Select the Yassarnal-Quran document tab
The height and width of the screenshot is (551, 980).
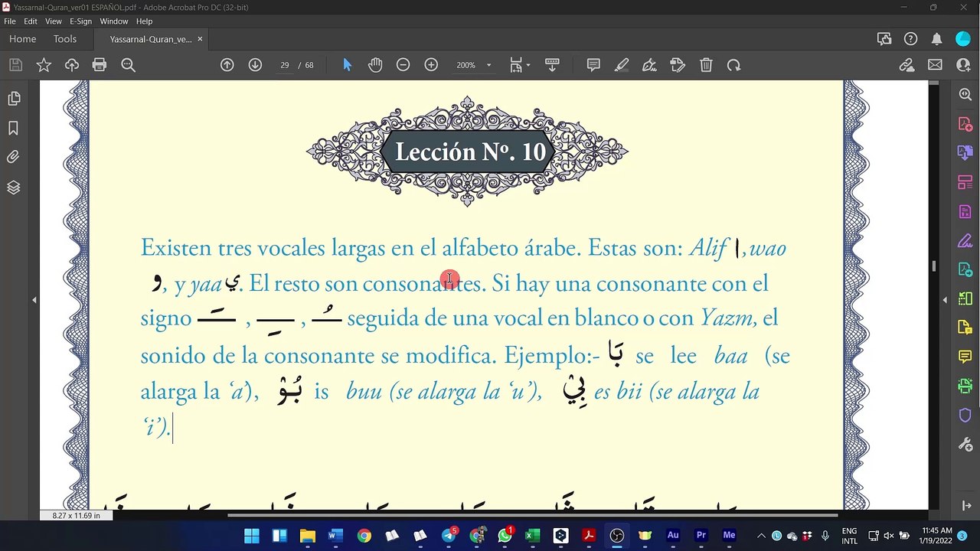(151, 39)
